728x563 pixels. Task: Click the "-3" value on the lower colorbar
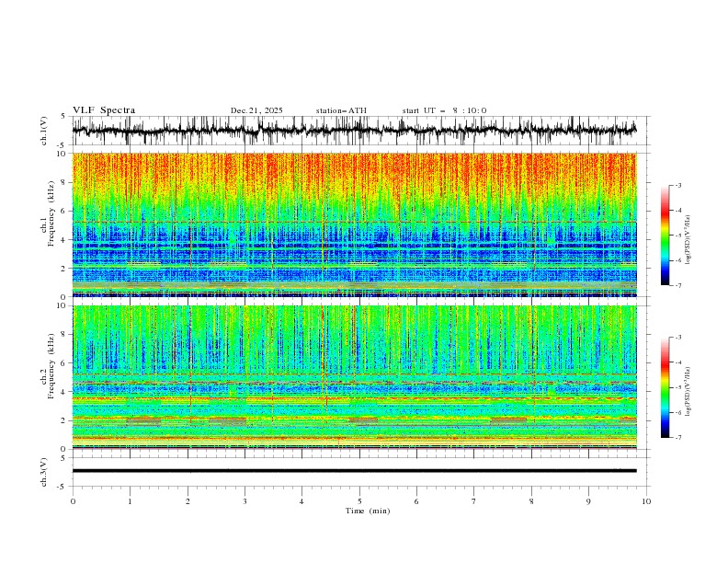[678, 338]
